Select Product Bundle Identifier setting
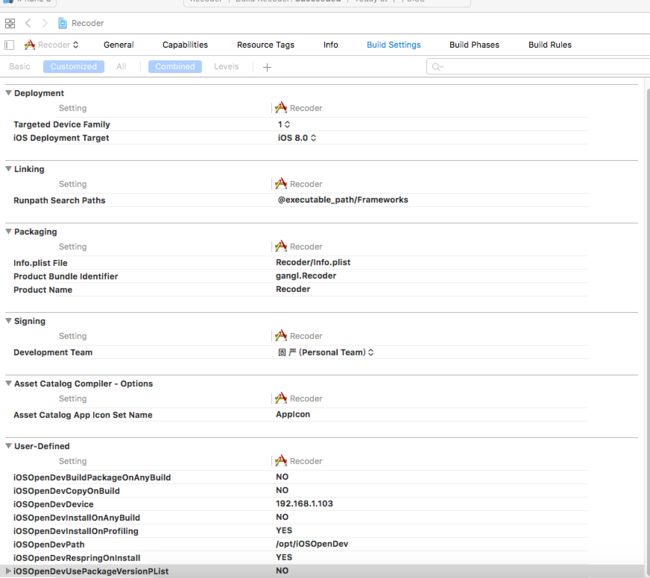 [65, 276]
